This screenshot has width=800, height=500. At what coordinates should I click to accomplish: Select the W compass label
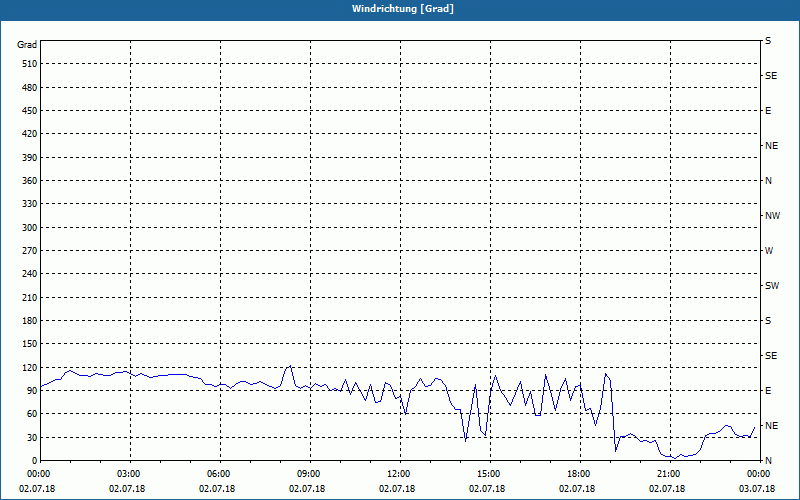coord(769,251)
